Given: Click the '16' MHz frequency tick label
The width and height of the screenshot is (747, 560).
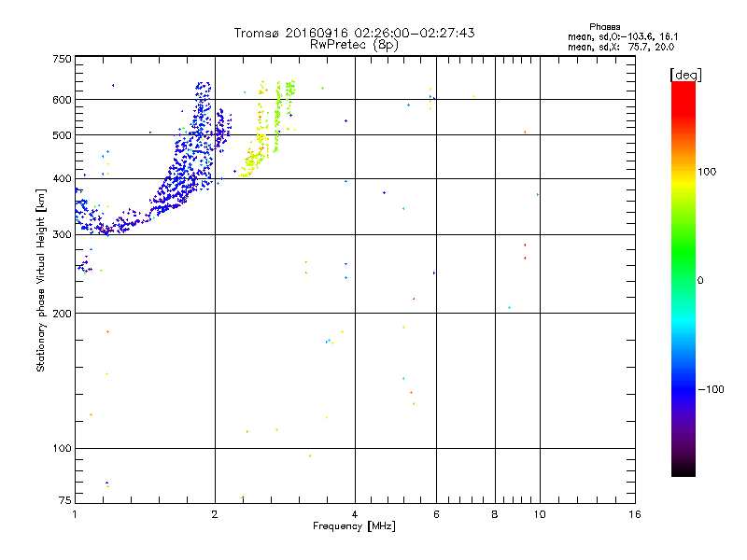Looking at the screenshot, I should pyautogui.click(x=635, y=514).
